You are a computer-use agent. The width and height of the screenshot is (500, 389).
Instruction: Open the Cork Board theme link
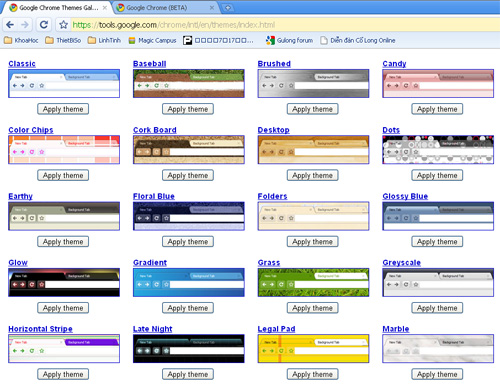(x=155, y=130)
